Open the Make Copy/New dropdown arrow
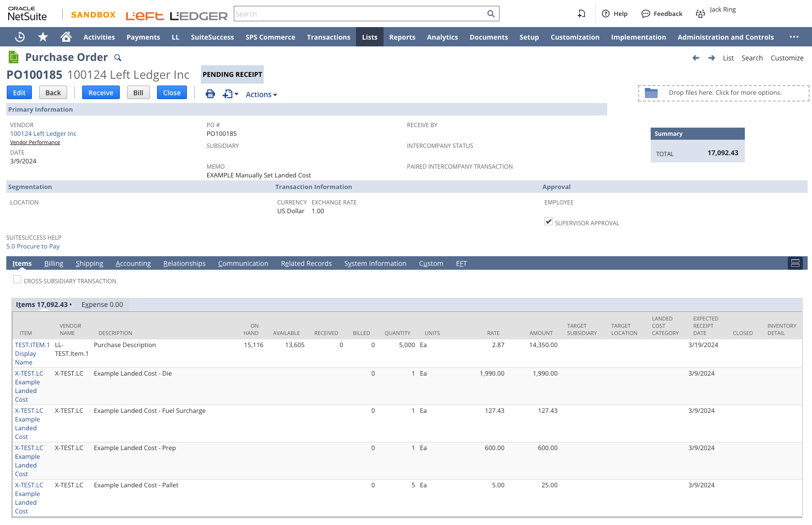 (236, 94)
